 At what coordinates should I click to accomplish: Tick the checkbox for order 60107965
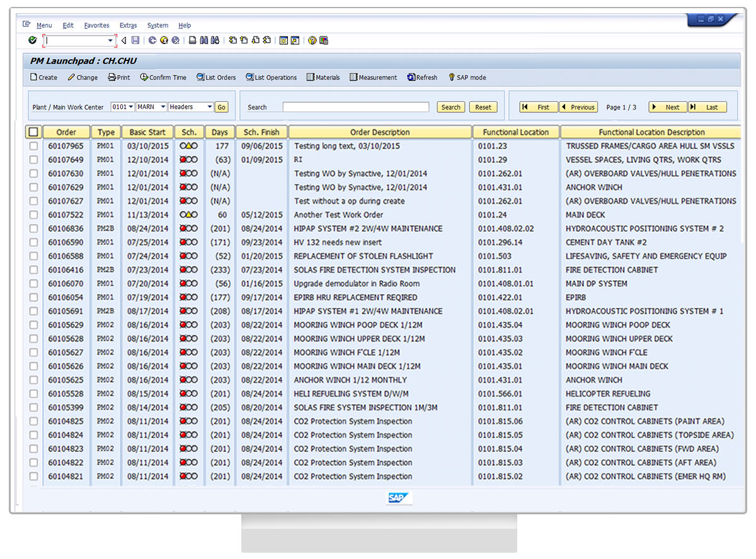point(33,146)
